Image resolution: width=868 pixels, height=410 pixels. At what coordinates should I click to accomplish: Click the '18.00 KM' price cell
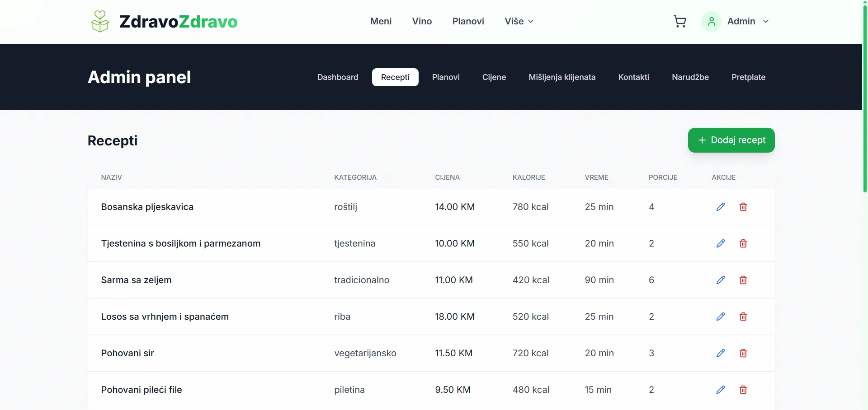tap(455, 317)
